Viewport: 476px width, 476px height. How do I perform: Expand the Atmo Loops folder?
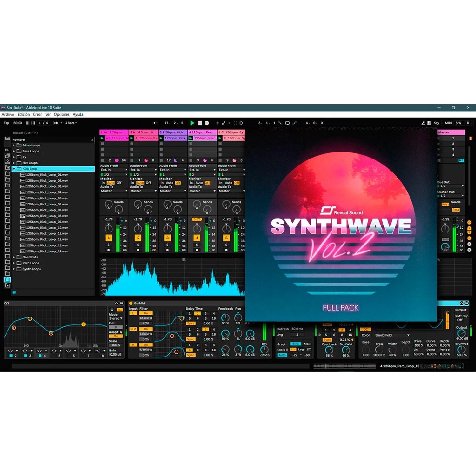pos(13,145)
